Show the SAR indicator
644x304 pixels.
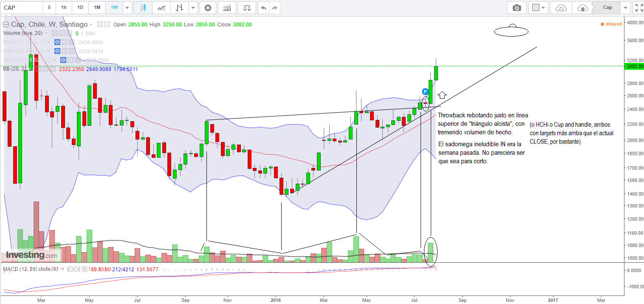(x=63, y=60)
